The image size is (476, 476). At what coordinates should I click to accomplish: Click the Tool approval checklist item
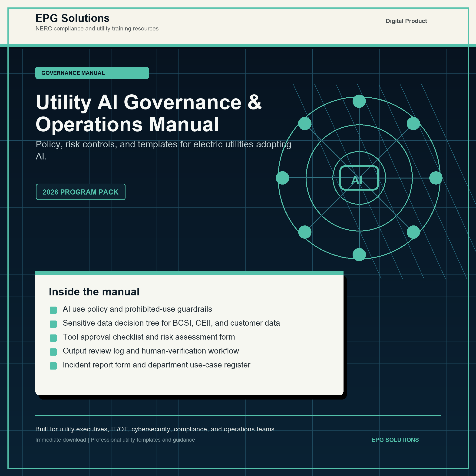point(149,337)
